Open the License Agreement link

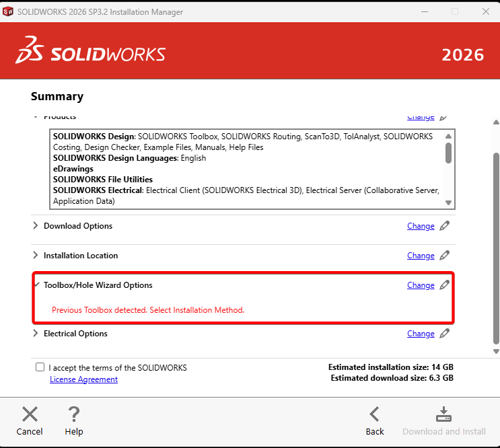click(83, 379)
